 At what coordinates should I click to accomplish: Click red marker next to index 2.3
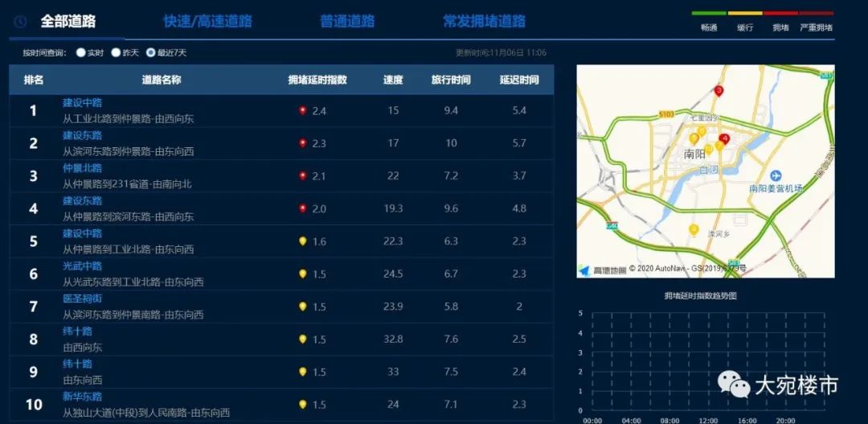coord(302,143)
